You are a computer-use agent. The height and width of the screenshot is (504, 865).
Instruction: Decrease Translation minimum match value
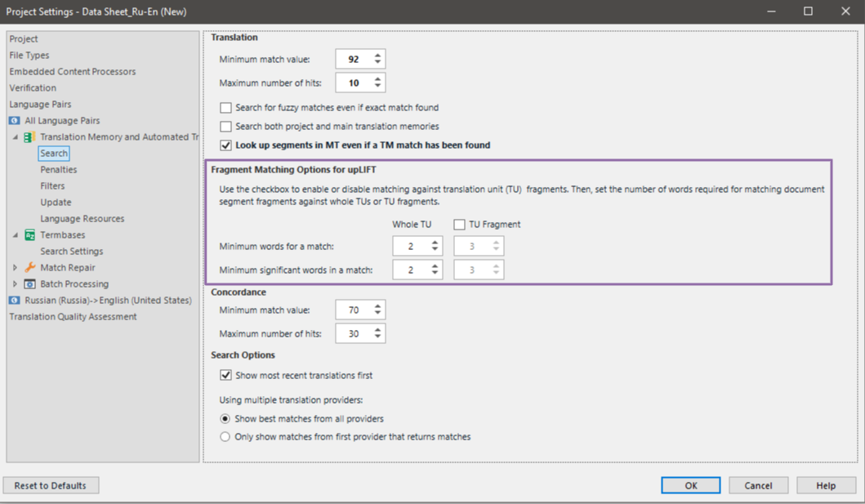pyautogui.click(x=377, y=62)
